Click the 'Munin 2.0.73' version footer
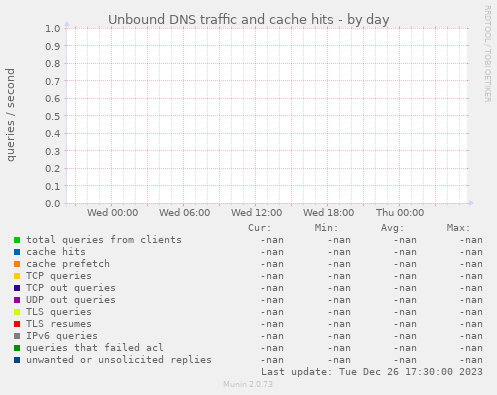The width and height of the screenshot is (497, 395). click(x=248, y=384)
